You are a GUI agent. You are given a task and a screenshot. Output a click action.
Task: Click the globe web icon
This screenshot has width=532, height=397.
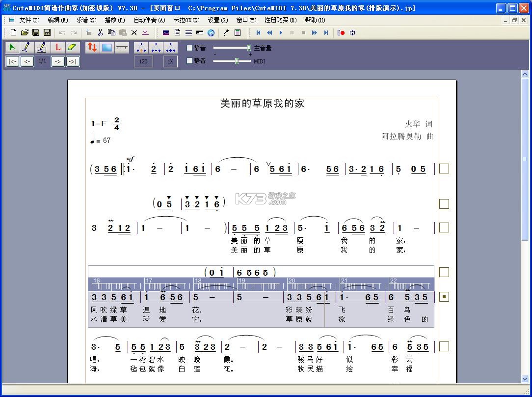click(x=211, y=32)
